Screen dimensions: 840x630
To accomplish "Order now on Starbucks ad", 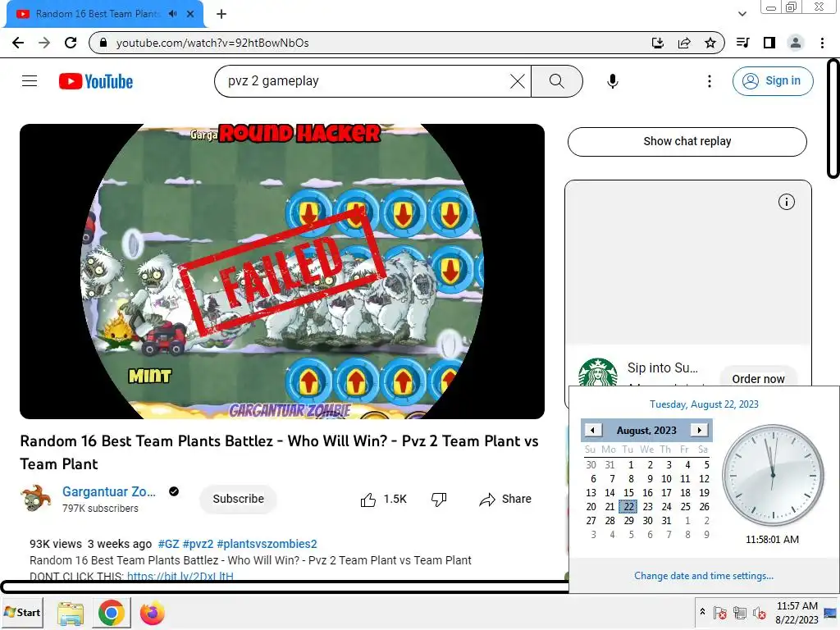I will [x=758, y=378].
